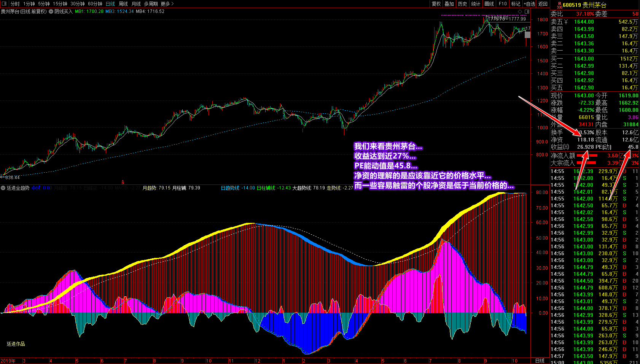This screenshot has height=364, width=640.
Task: Click the 量比 value 3.06
Action: tap(633, 117)
